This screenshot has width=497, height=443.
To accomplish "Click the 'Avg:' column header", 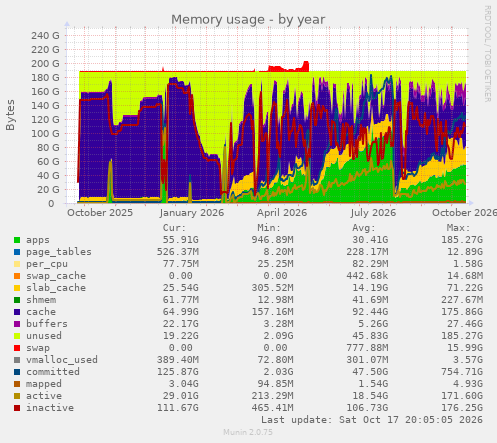I will [364, 228].
